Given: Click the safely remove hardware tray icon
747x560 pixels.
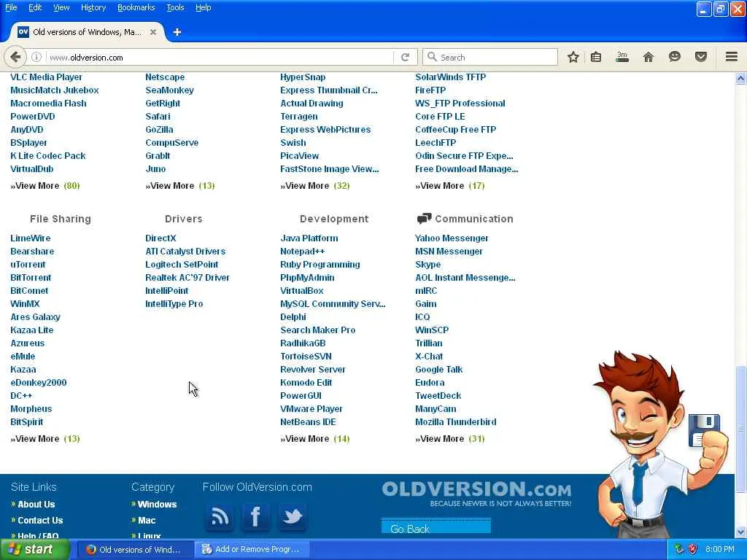Looking at the screenshot, I should coord(679,549).
